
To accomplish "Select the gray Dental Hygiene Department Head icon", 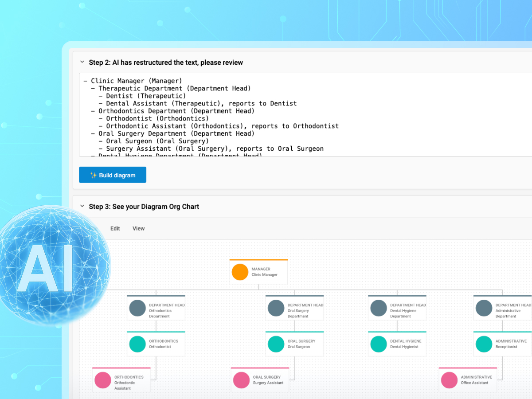I will [x=378, y=308].
